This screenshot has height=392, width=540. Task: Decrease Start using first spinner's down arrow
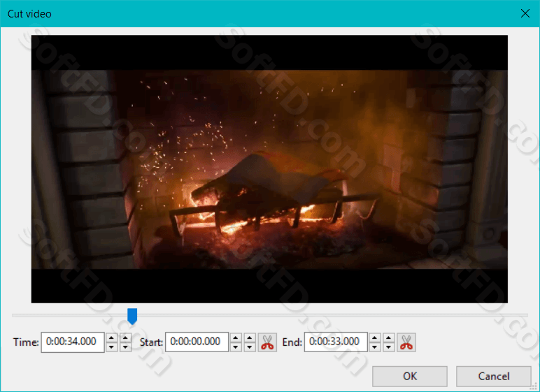click(236, 347)
